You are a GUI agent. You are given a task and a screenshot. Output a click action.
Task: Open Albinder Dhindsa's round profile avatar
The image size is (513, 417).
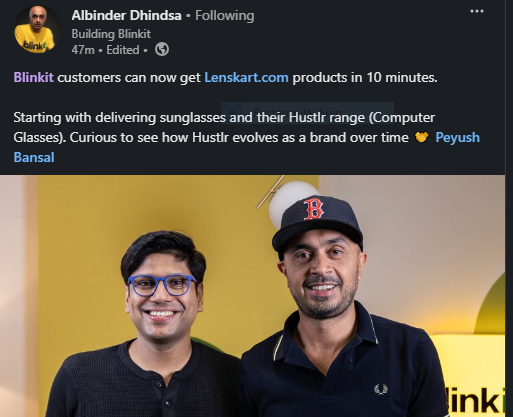(x=37, y=30)
